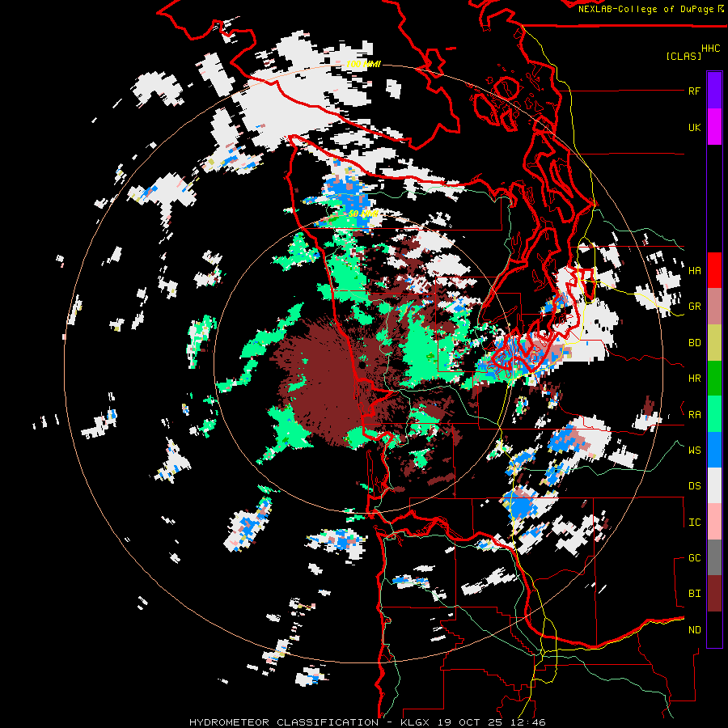
Task: Click the Hydrometeor Classification KLGX title text
Action: [367, 722]
